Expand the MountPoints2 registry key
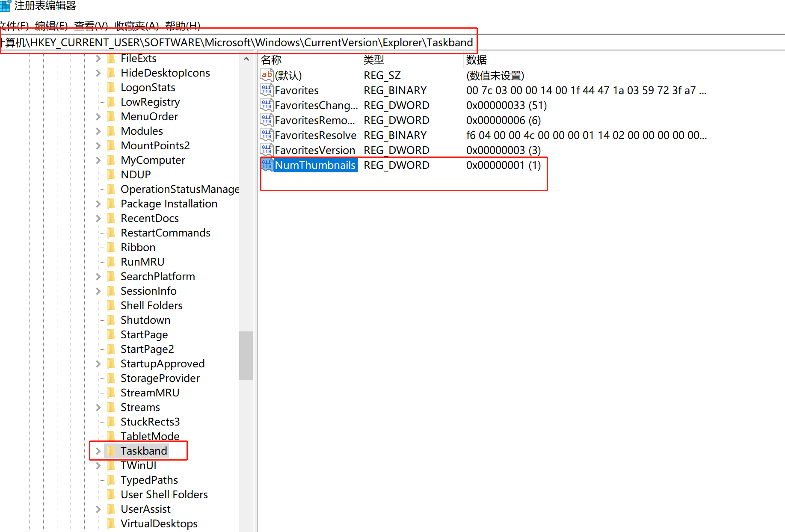The height and width of the screenshot is (532, 785). click(x=98, y=145)
